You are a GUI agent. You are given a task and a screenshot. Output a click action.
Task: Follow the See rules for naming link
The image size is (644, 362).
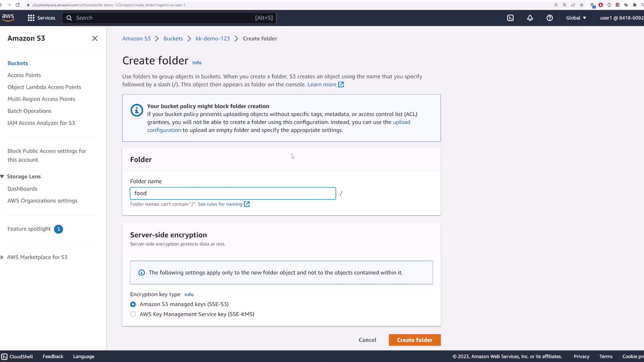coord(220,204)
